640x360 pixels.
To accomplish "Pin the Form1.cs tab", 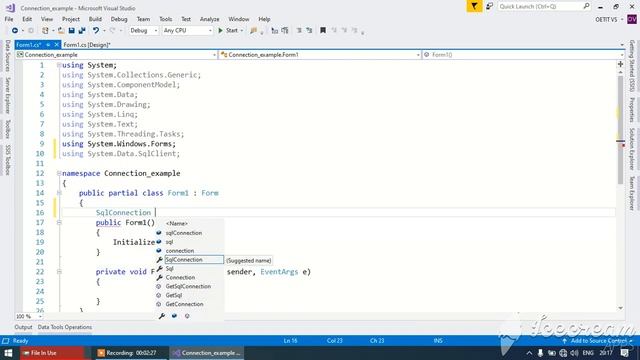I will click(48, 45).
